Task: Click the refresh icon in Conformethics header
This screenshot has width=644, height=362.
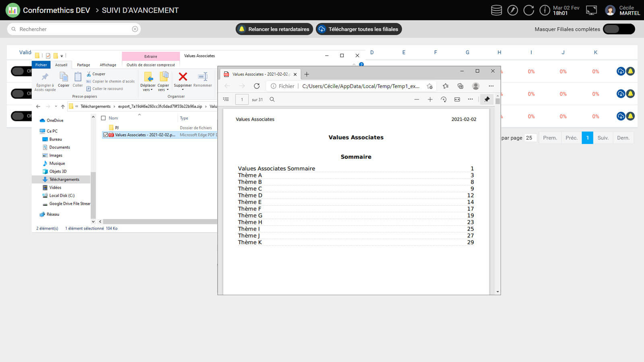Action: 528,10
